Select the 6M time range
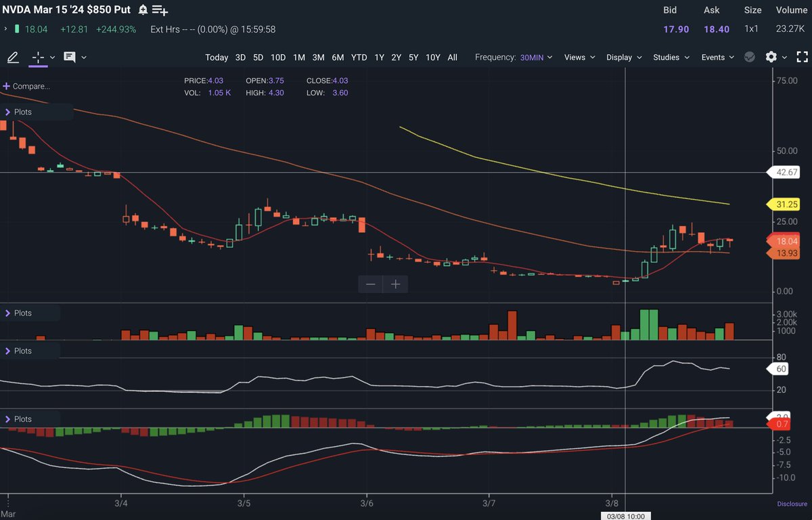This screenshot has width=812, height=520. click(338, 58)
